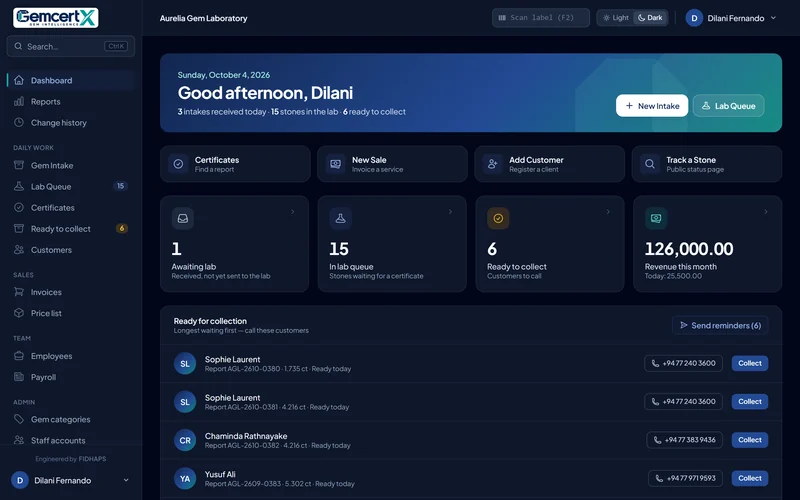
Task: Click the Ready to collect check icon
Action: click(x=498, y=218)
